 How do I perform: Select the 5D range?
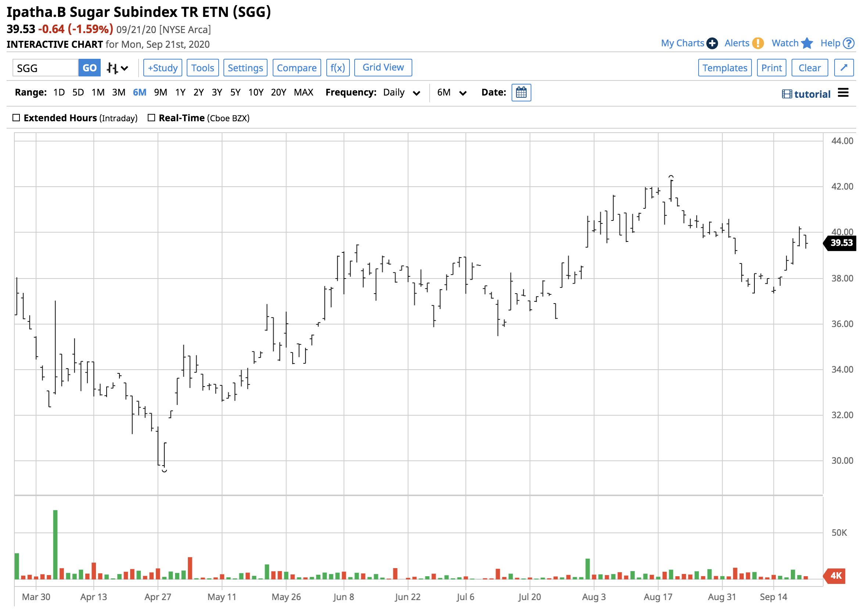point(78,93)
